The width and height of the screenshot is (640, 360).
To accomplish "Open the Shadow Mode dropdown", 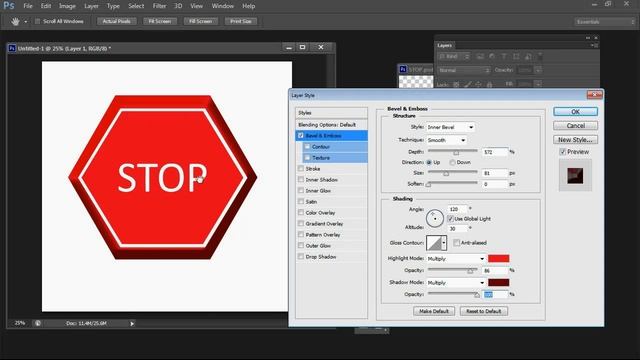I will pyautogui.click(x=456, y=282).
